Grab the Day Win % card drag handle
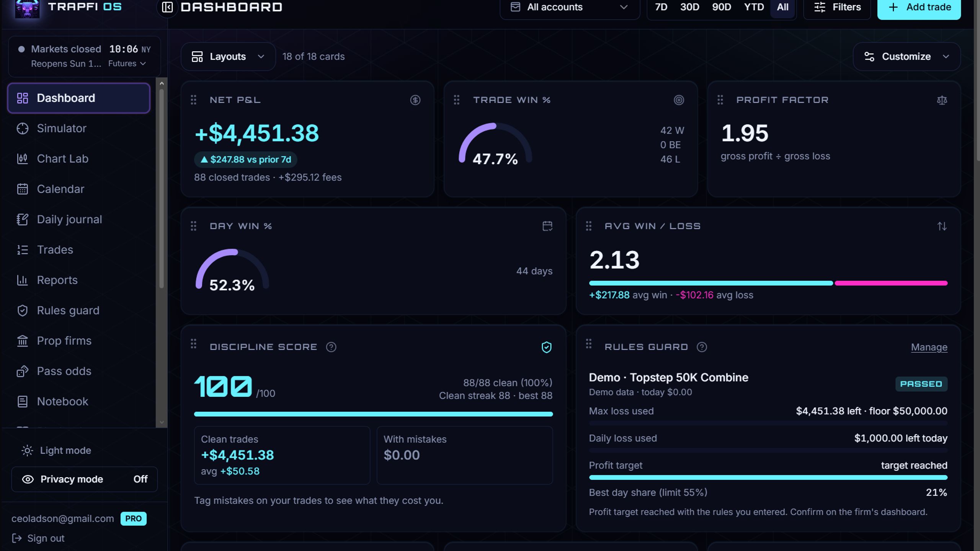The height and width of the screenshot is (551, 980). (x=193, y=226)
